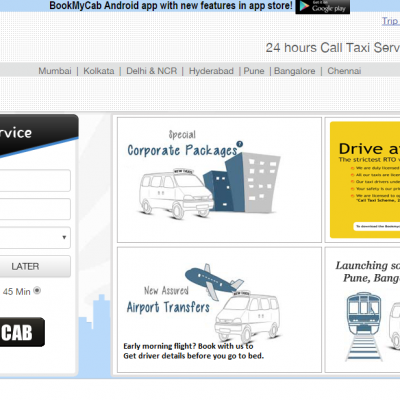The width and height of the screenshot is (400, 400).
Task: Open the Special Corporate Packages banner
Action: click(219, 180)
